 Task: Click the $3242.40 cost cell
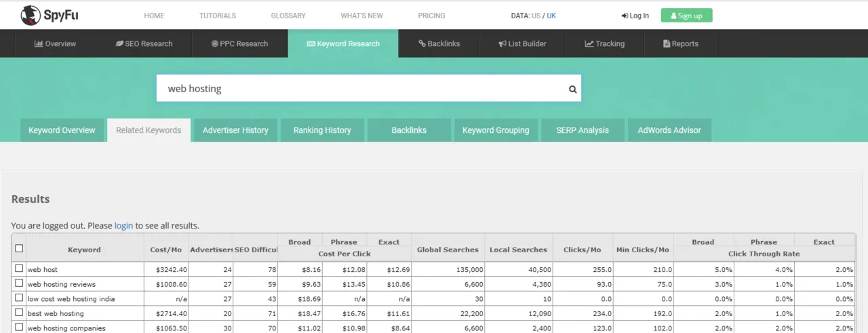click(x=166, y=269)
